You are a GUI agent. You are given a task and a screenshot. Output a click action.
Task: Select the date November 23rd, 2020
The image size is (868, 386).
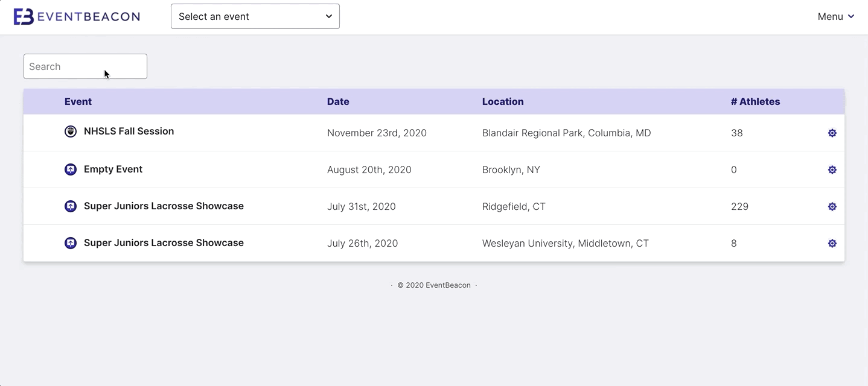(x=377, y=133)
